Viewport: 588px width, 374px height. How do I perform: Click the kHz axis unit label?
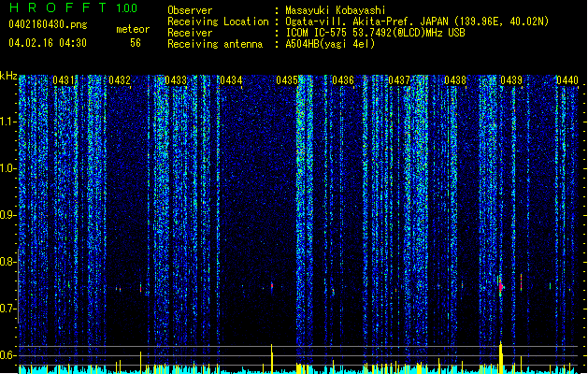[x=8, y=76]
